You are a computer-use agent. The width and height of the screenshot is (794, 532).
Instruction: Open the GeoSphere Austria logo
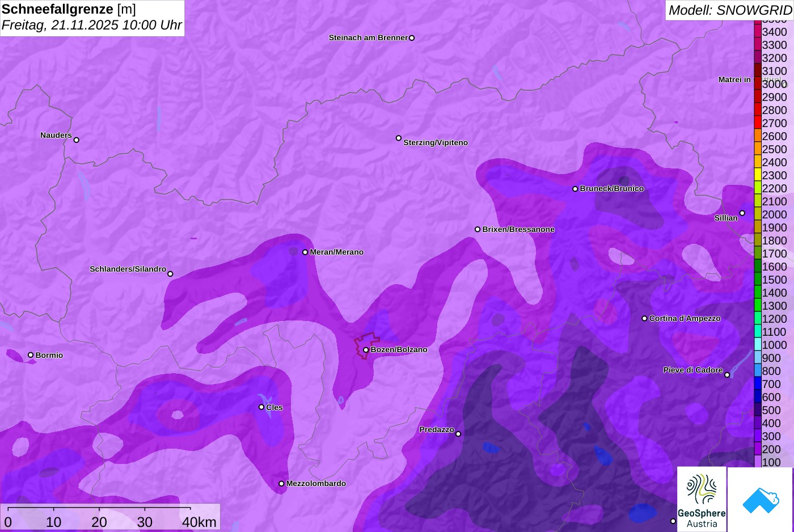tap(702, 499)
